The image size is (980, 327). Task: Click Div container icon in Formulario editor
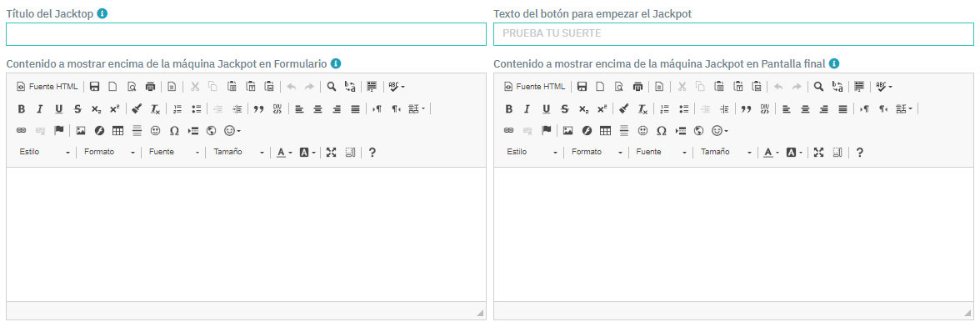pos(277,108)
